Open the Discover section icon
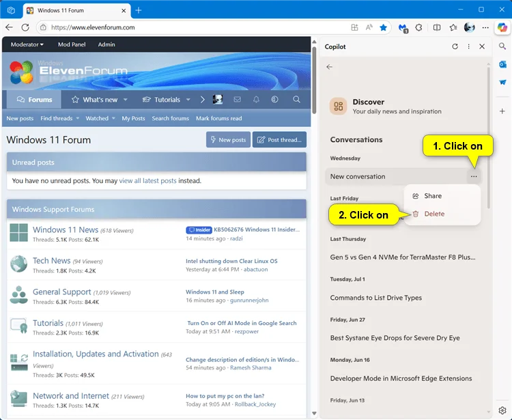 pyautogui.click(x=339, y=107)
